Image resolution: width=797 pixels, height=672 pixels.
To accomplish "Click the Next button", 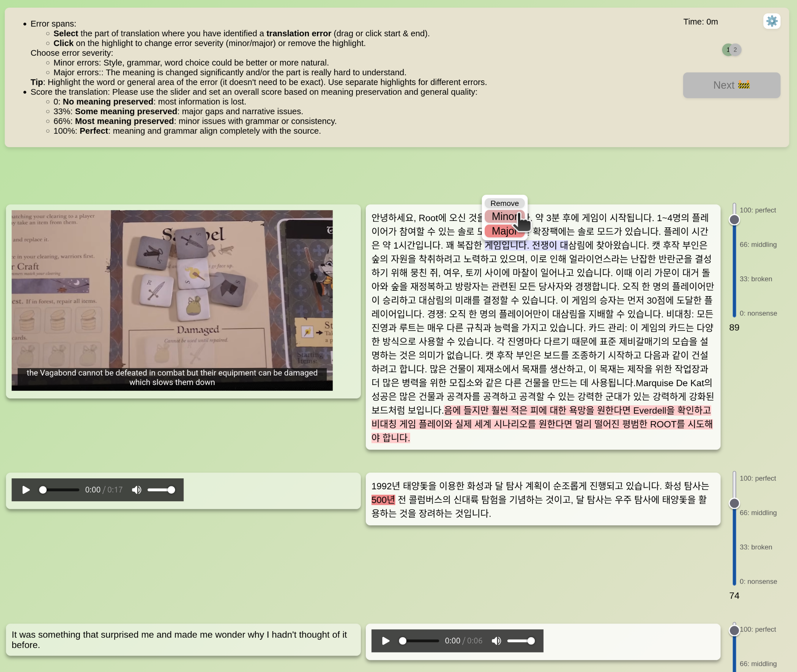I will click(x=731, y=85).
